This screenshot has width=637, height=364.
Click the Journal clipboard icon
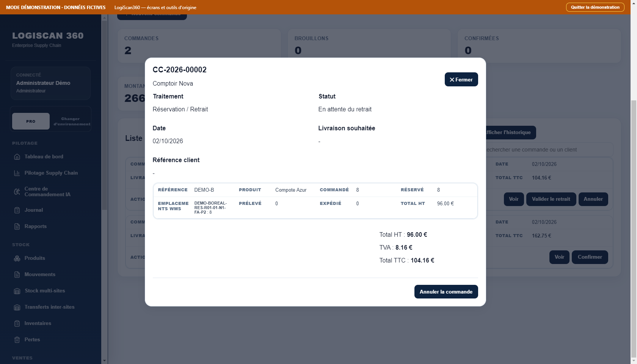(17, 210)
